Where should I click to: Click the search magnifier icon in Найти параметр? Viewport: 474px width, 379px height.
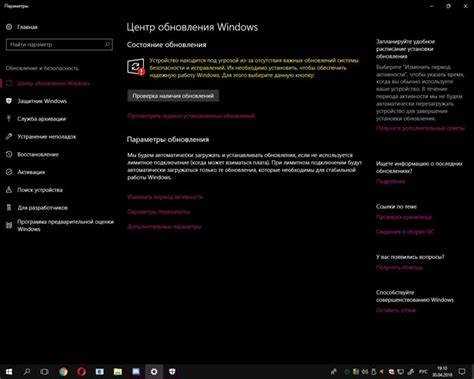(x=107, y=44)
